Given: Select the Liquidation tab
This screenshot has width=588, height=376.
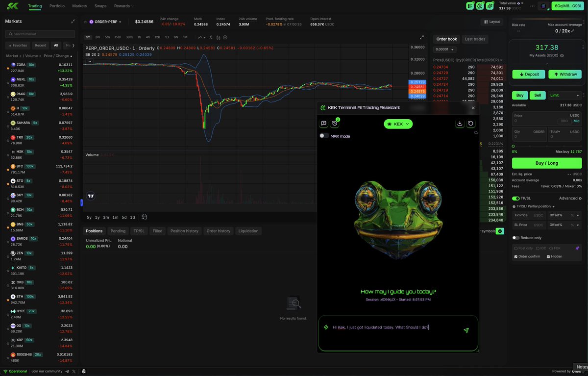Looking at the screenshot, I should point(248,231).
